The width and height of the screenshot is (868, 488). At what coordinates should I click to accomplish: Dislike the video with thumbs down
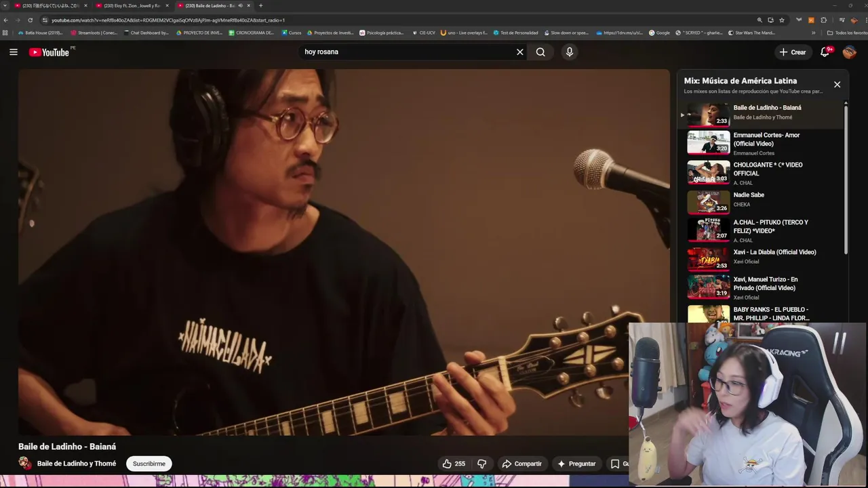tap(482, 464)
